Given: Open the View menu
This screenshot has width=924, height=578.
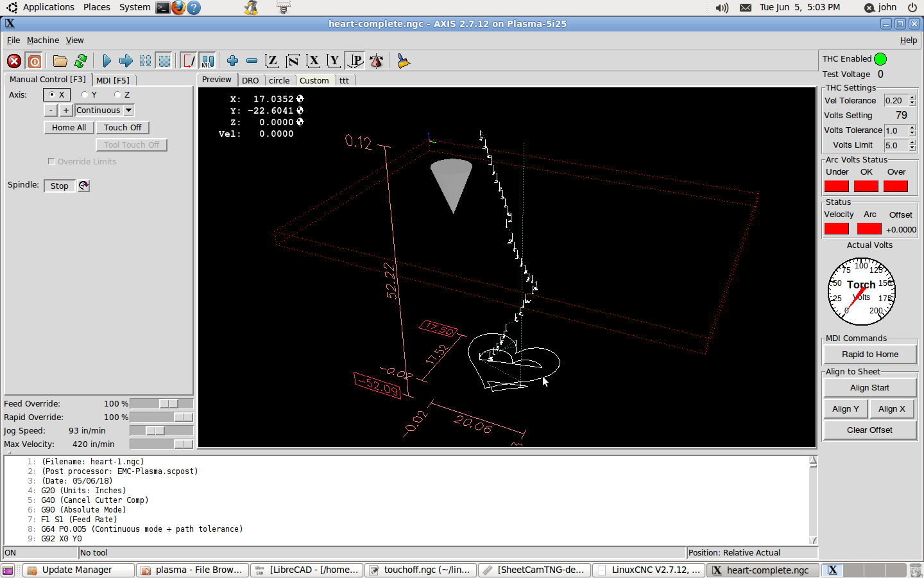Looking at the screenshot, I should [x=75, y=40].
